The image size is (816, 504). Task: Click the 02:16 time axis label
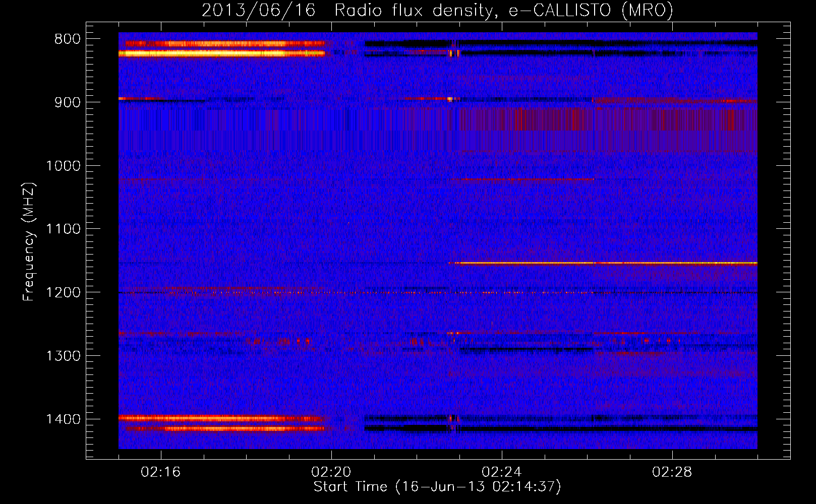(x=161, y=472)
